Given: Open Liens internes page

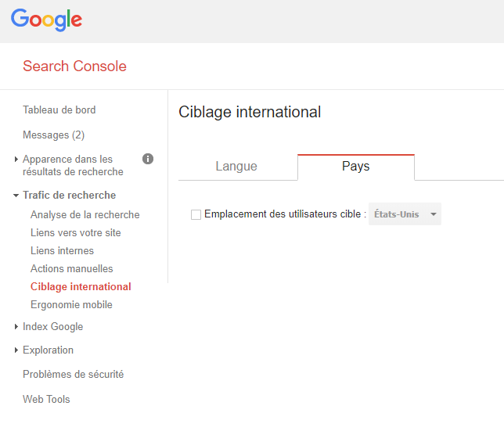Looking at the screenshot, I should [62, 251].
